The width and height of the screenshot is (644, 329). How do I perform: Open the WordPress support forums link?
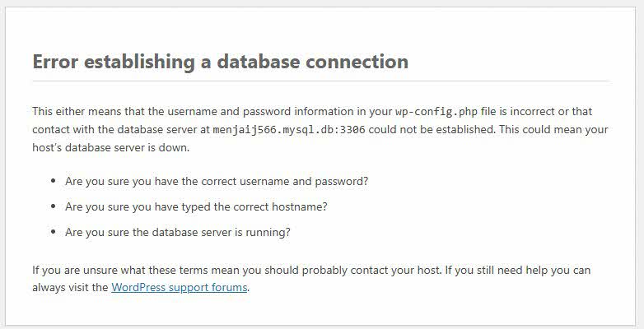179,288
